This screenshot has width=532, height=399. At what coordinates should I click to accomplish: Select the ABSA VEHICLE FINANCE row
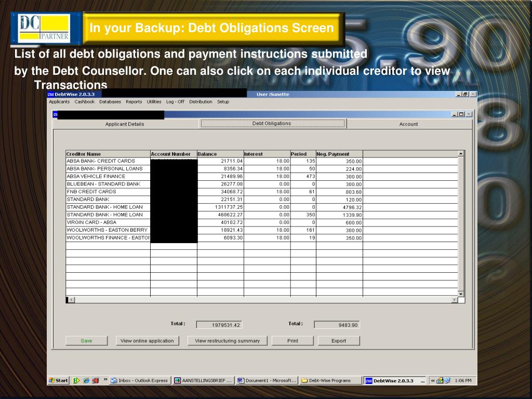pyautogui.click(x=262, y=177)
